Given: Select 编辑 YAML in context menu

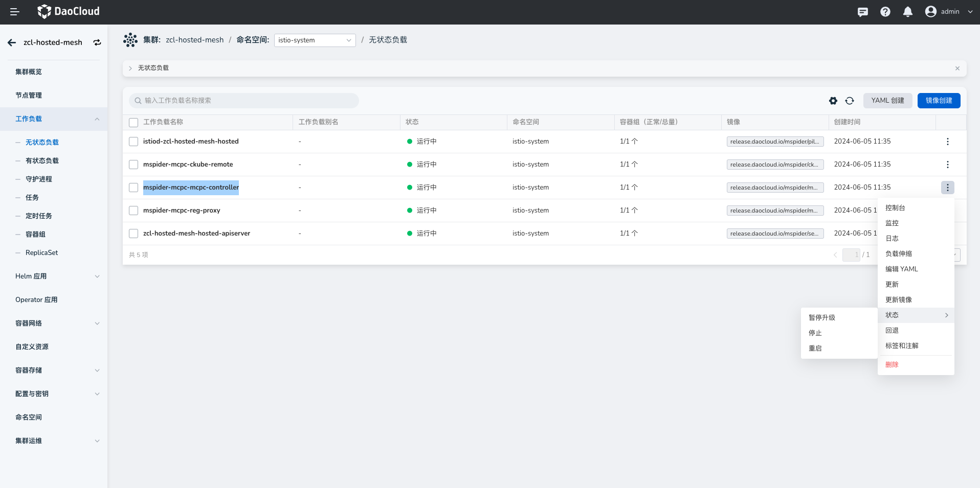Looking at the screenshot, I should 901,269.
